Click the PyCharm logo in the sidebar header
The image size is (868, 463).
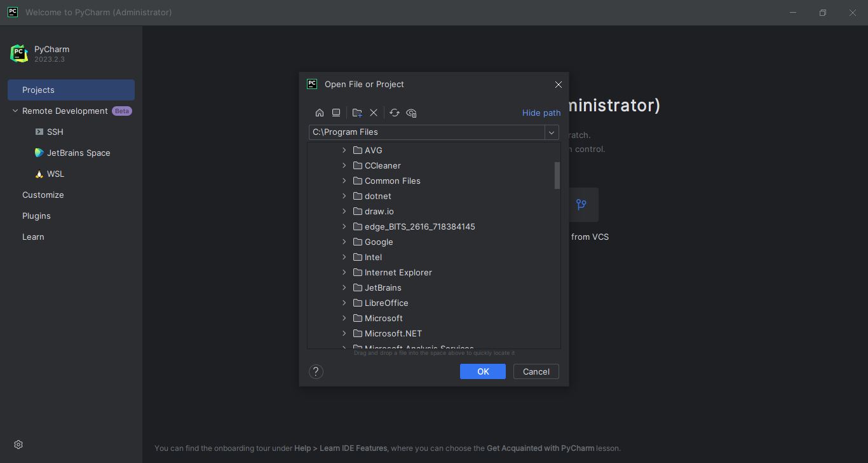(19, 53)
